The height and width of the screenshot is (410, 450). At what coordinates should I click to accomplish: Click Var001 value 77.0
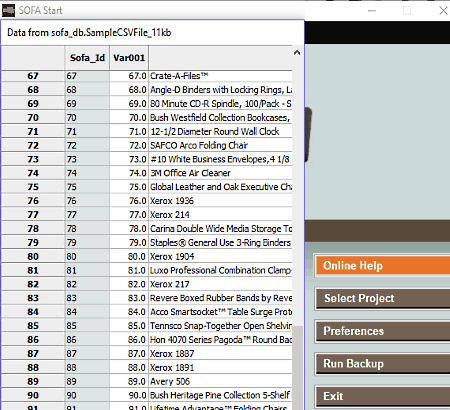point(129,215)
